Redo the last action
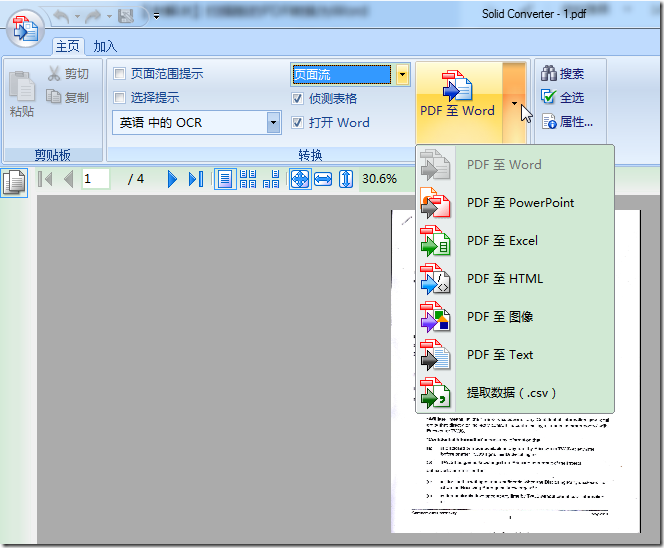The width and height of the screenshot is (664, 548). coord(93,17)
